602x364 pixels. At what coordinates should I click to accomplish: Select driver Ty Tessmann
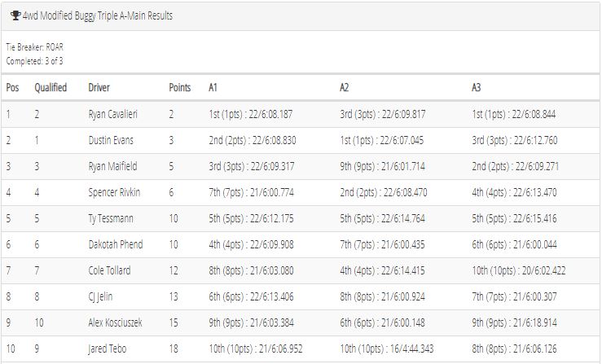click(x=111, y=218)
